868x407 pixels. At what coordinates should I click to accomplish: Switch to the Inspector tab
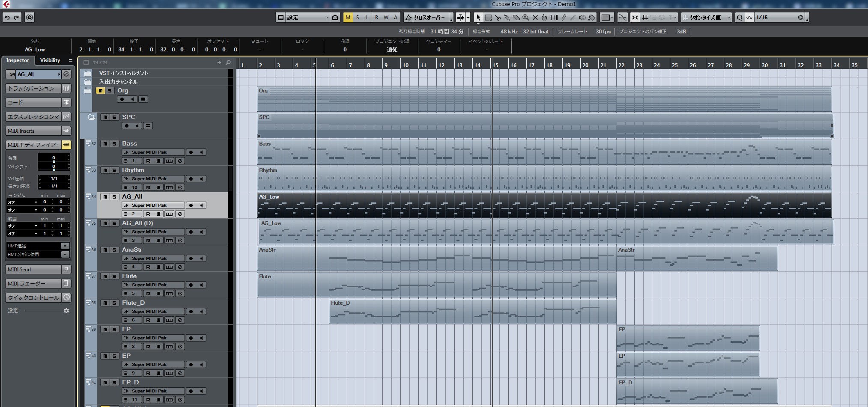pyautogui.click(x=18, y=60)
